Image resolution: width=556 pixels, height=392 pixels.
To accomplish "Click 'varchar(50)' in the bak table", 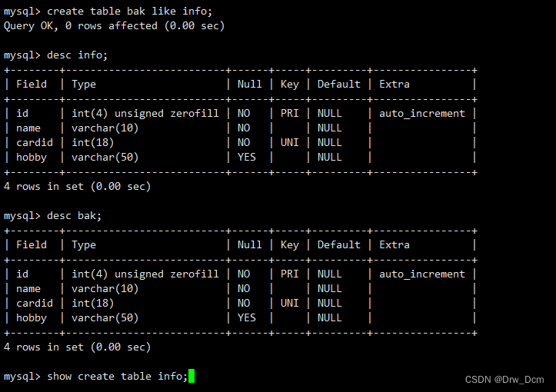I will pos(105,318).
